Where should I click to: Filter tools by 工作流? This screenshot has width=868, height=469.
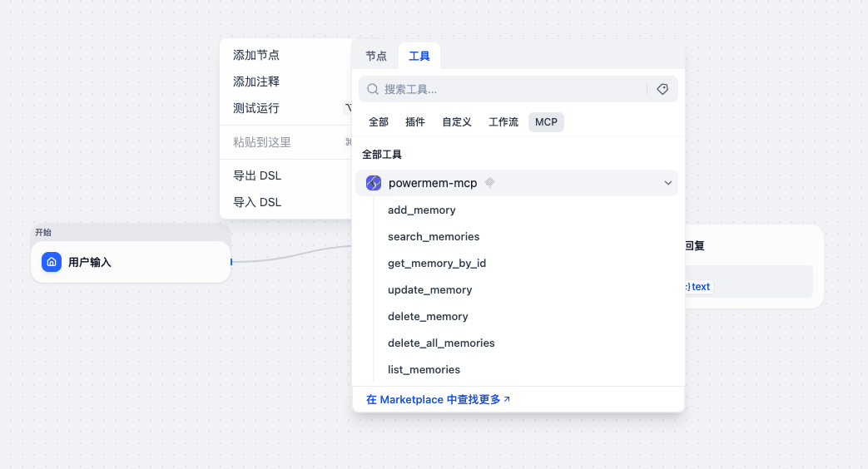[x=503, y=122]
